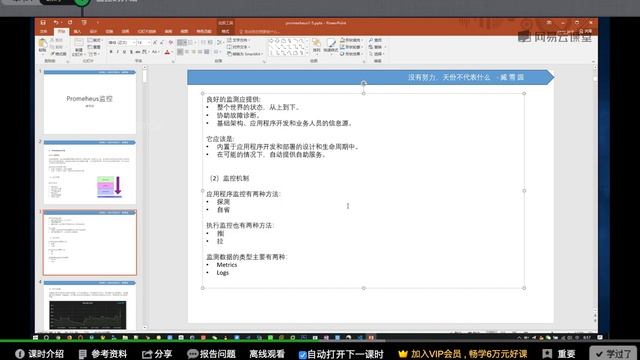Viewport: 640px width, 360px height.
Task: Toggle bold formatting
Action: (x=111, y=52)
